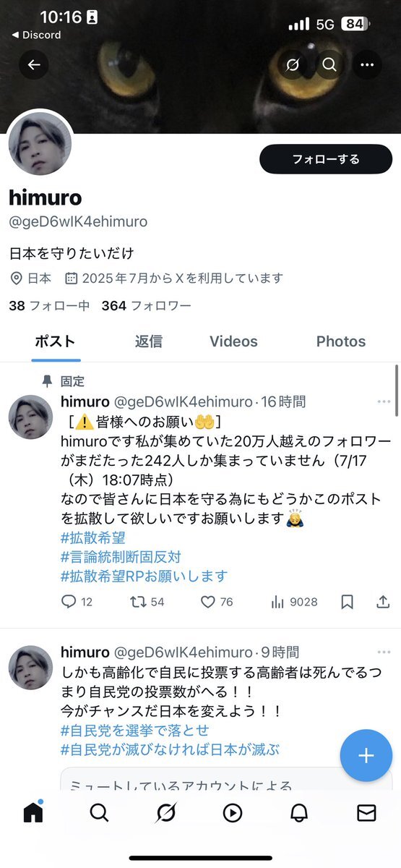Viewport: 401px width, 868px height.
Task: Open Grok icon in profile header
Action: click(292, 65)
